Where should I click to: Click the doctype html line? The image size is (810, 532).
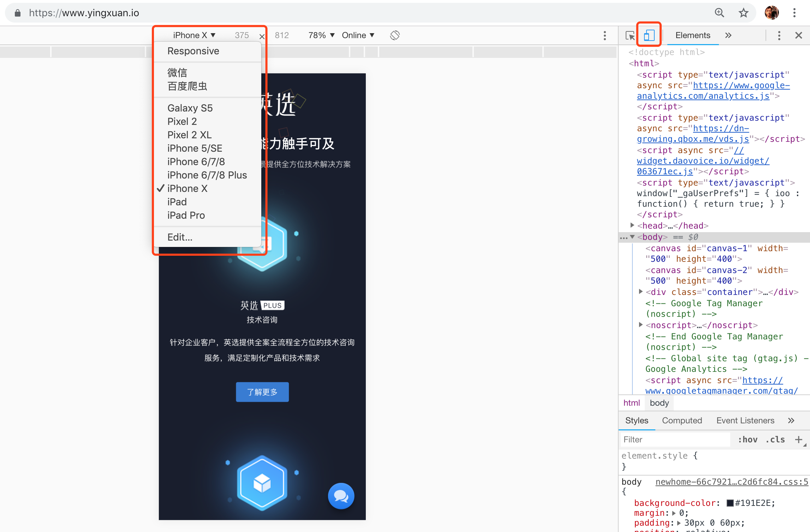click(667, 52)
